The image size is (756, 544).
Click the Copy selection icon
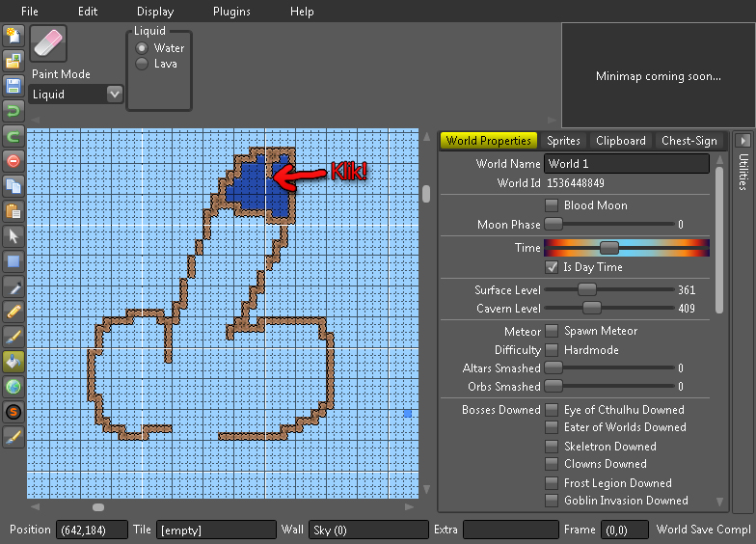point(13,186)
